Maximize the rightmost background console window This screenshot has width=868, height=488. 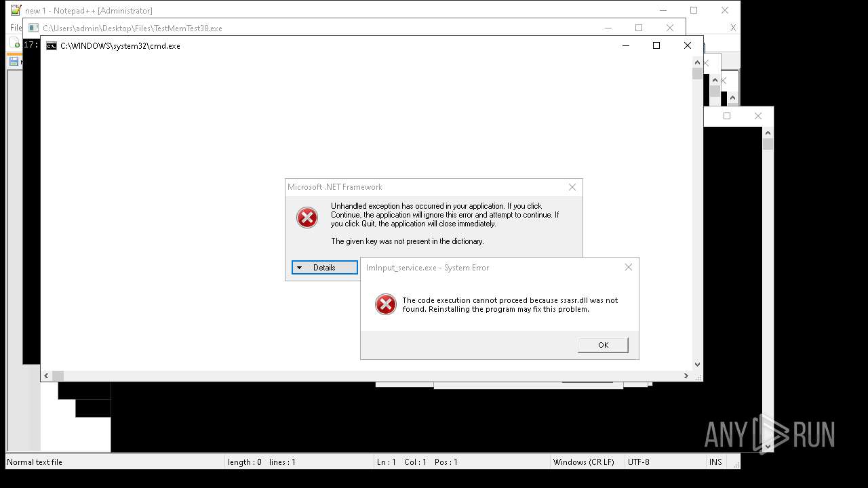726,116
